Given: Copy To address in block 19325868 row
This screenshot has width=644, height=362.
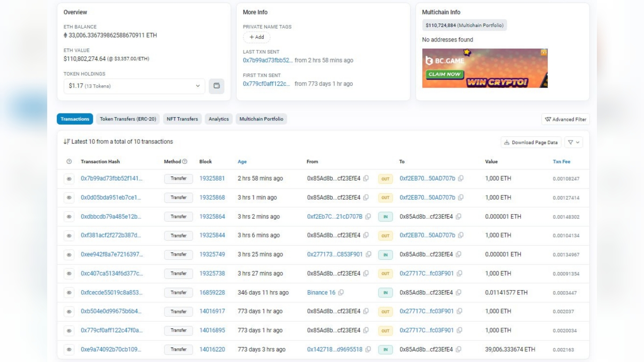Looking at the screenshot, I should 461,197.
